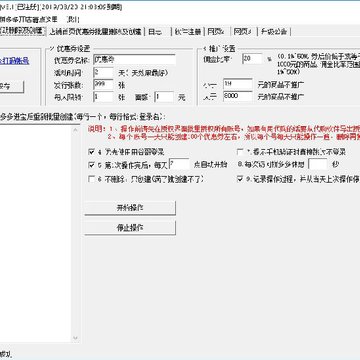The height and width of the screenshot is (360, 360).
Task: Open the 软件注册 tab
Action: click(x=188, y=31)
